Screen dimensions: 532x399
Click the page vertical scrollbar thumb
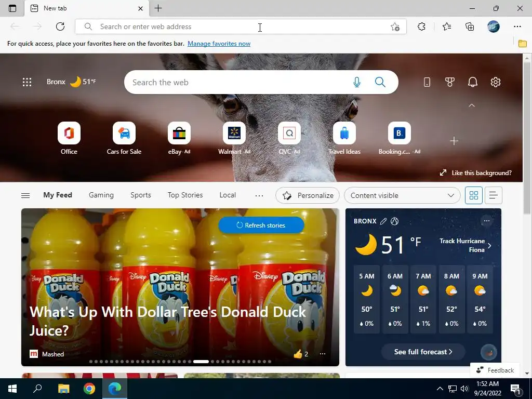(527, 137)
